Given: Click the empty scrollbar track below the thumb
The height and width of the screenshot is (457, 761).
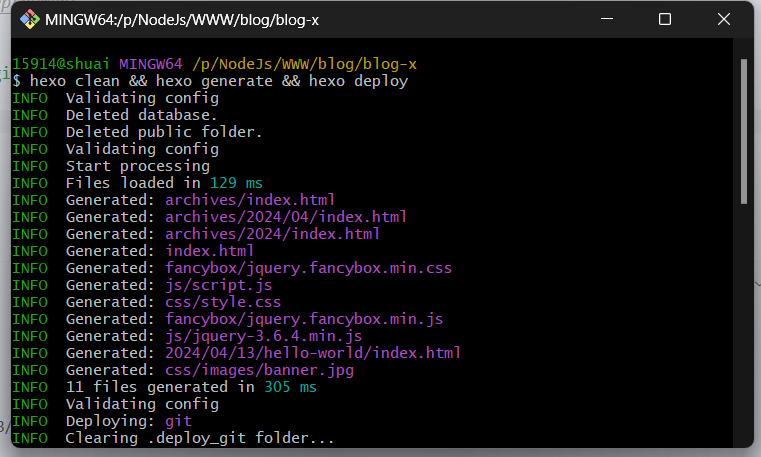Looking at the screenshot, I should click(743, 320).
